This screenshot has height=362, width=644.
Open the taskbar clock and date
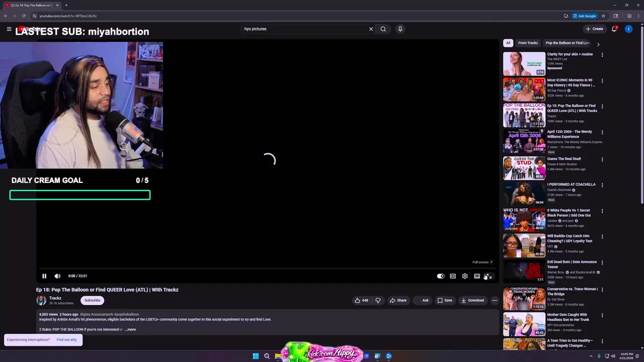coord(627,356)
